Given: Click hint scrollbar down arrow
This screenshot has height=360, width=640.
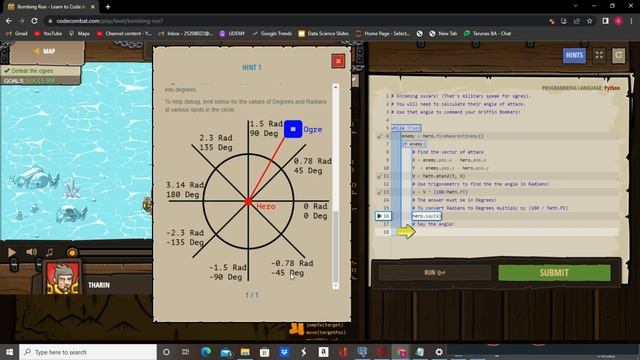Looking at the screenshot, I should [x=336, y=286].
